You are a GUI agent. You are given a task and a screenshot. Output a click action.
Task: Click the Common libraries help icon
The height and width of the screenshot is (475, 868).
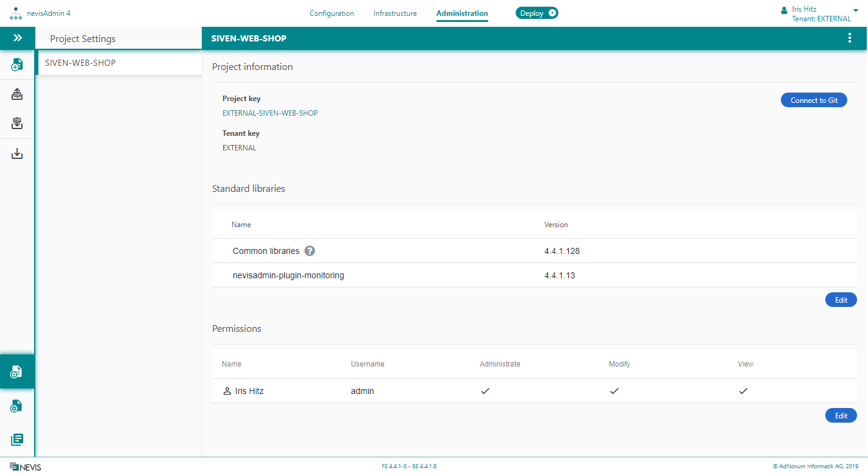(x=310, y=251)
